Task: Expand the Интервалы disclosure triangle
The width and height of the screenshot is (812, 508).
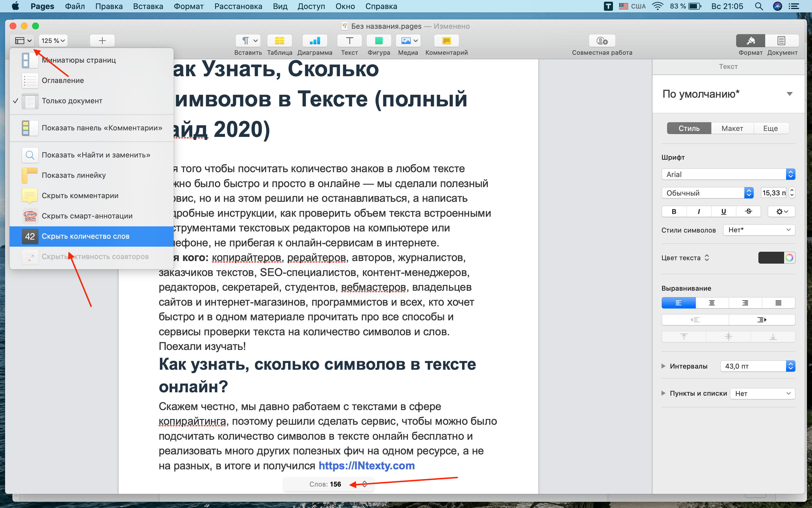Action: click(x=663, y=366)
